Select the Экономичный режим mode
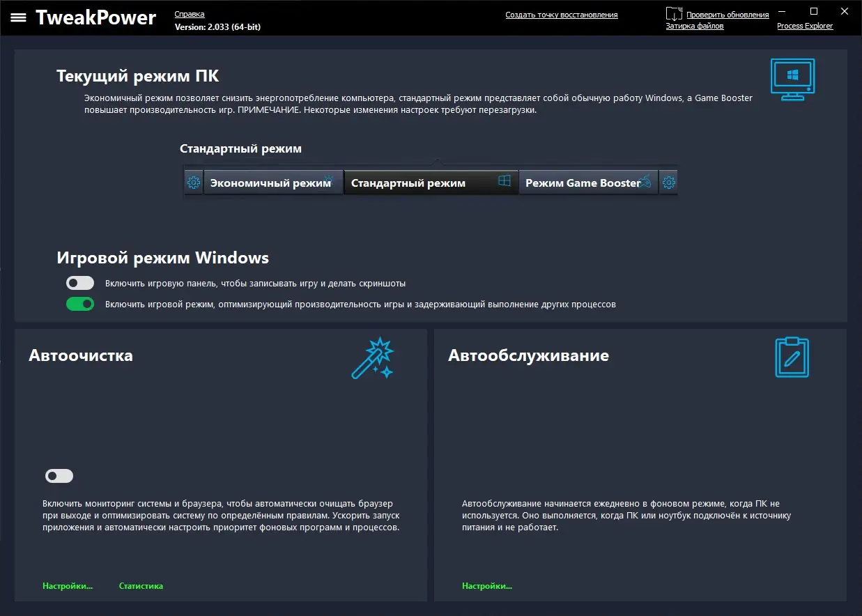Screen dimensions: 862x616 [273, 183]
